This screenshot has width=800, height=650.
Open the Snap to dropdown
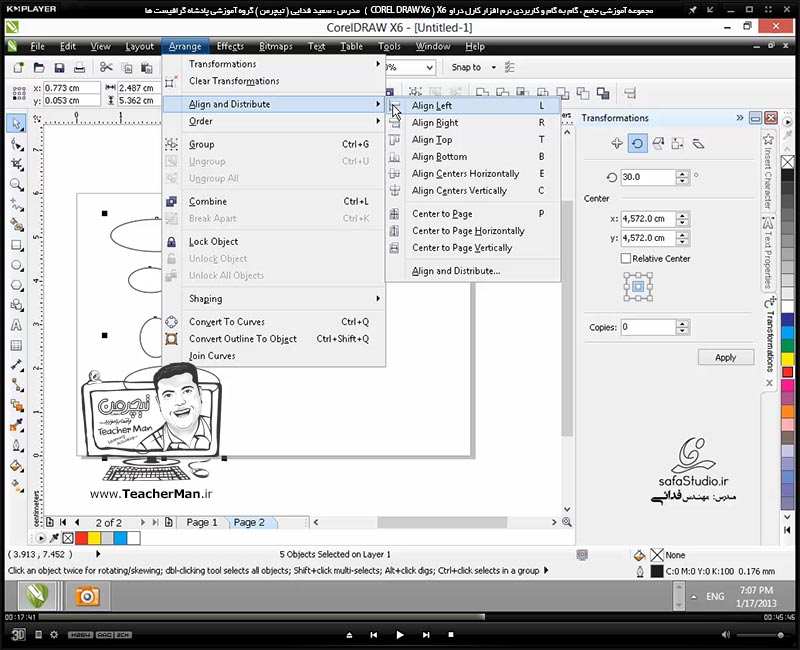click(x=493, y=67)
